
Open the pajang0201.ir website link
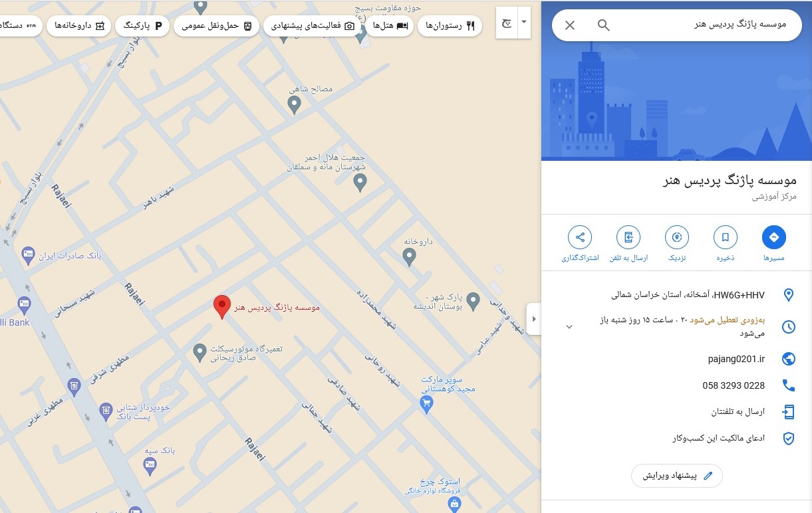736,359
